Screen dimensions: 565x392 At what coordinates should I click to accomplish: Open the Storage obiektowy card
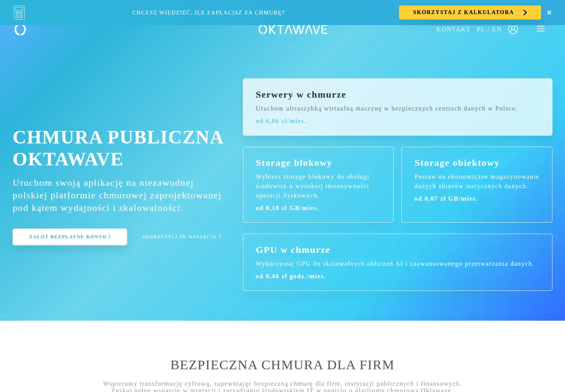pos(477,185)
